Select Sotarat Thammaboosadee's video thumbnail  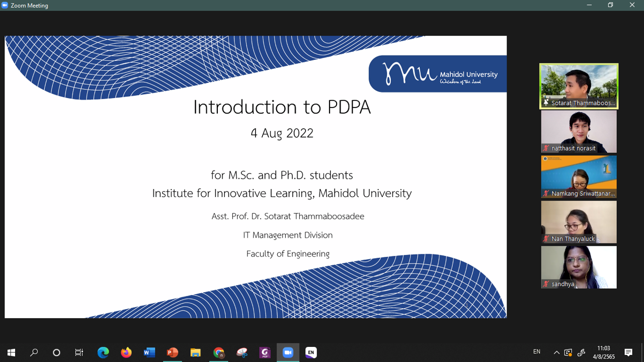point(579,85)
